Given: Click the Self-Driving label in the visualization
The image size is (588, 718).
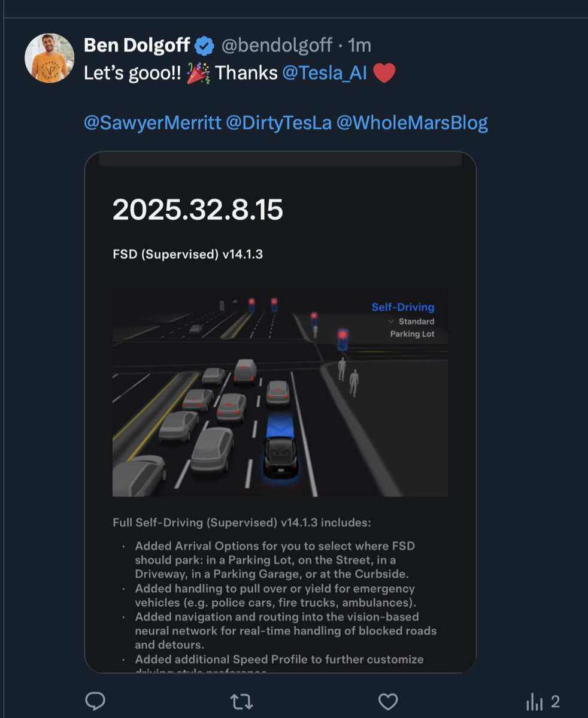Looking at the screenshot, I should pos(403,307).
